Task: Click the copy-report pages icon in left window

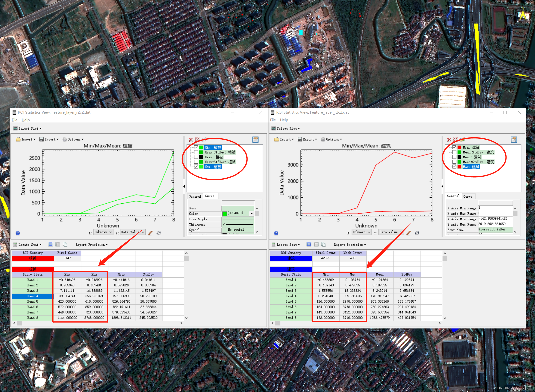Action: tap(65, 244)
